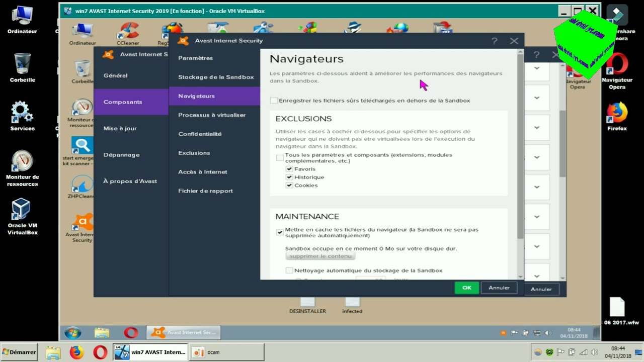Viewport: 644px width, 362px height.
Task: Open Ordinateur icon on the VM desktop
Action: (x=83, y=33)
